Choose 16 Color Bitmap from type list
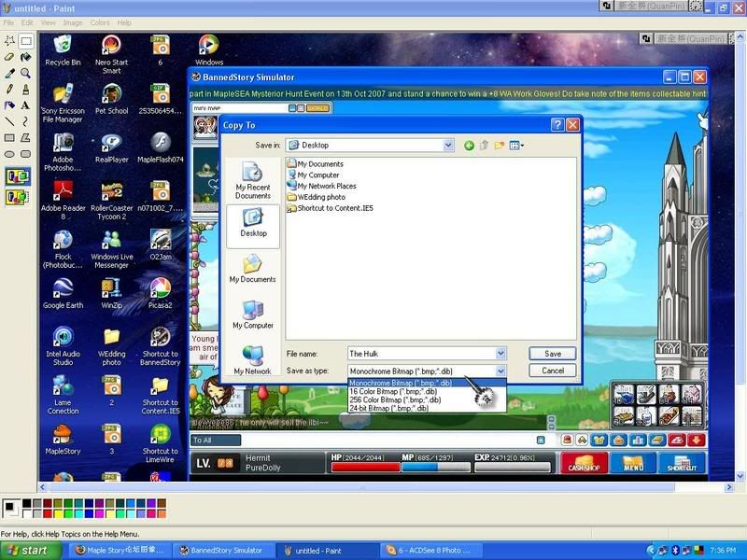The width and height of the screenshot is (747, 560). pos(427,391)
